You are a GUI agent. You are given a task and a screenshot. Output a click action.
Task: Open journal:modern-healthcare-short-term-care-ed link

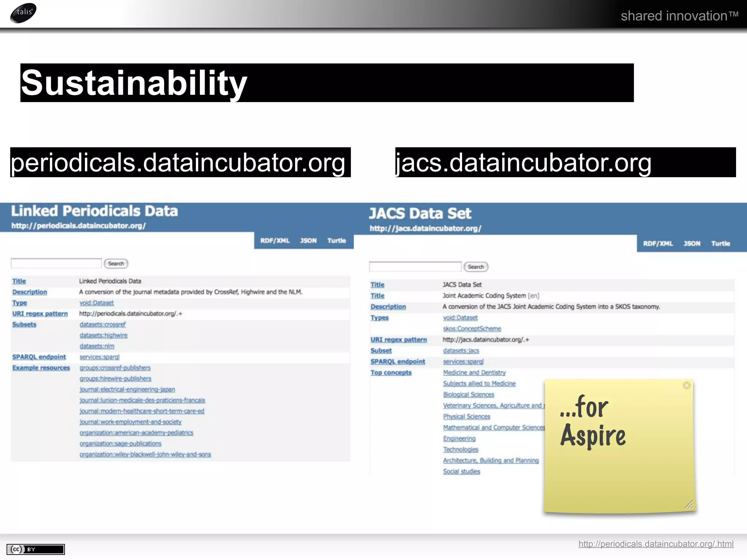[142, 411]
